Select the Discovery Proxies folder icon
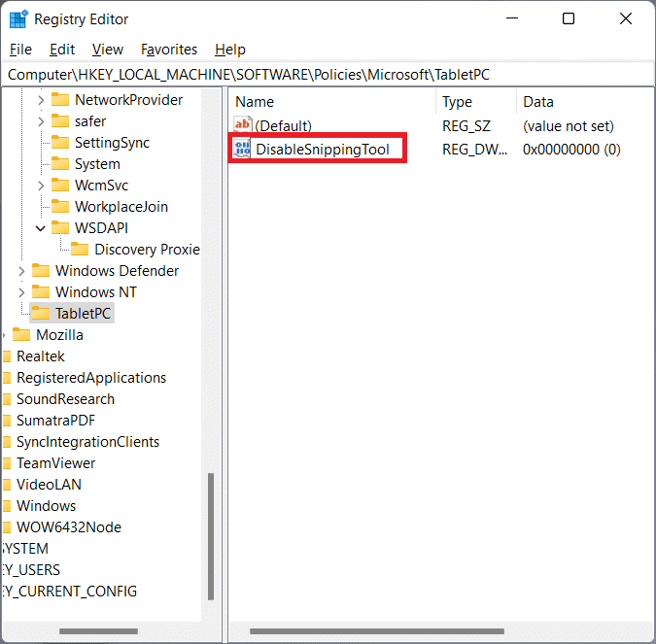 pos(80,249)
